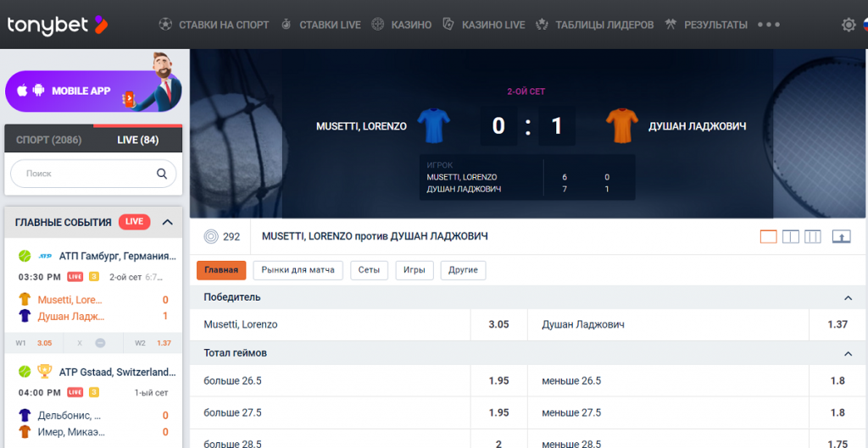Click the ATP Gstaad trophy icon
The image size is (868, 448).
point(44,372)
